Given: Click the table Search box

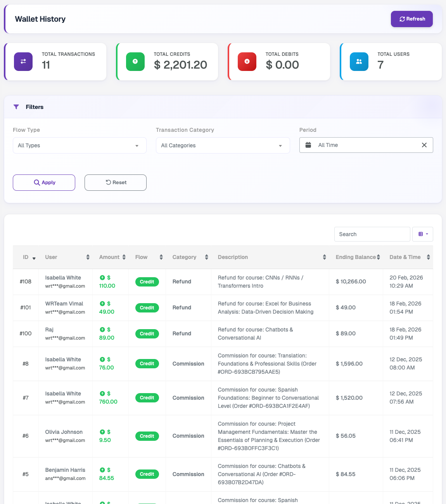Looking at the screenshot, I should click(x=372, y=234).
